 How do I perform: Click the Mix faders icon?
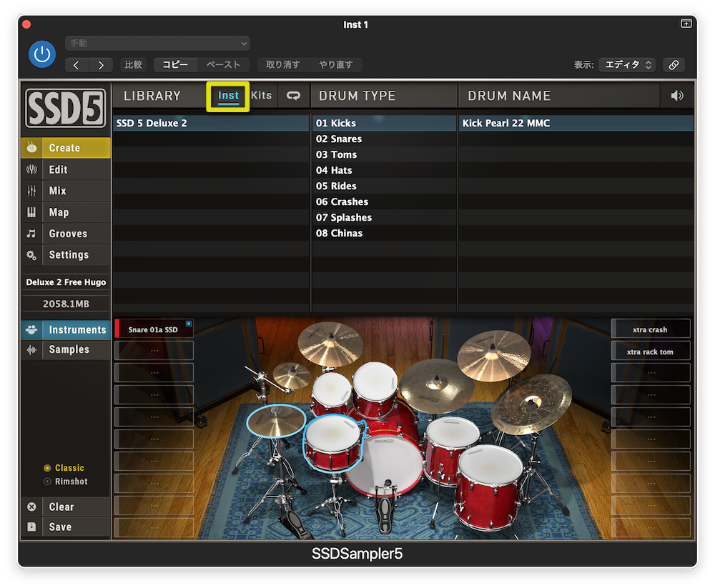31,191
